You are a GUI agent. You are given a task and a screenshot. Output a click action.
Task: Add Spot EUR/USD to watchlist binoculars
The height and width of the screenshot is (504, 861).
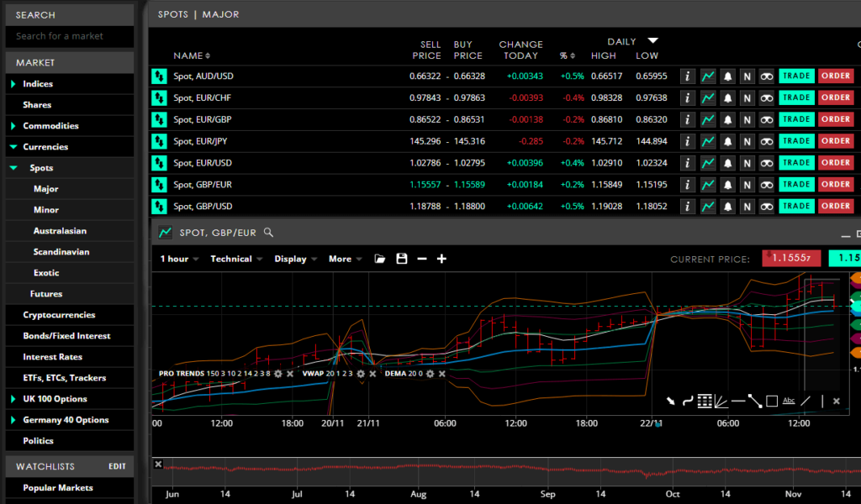pyautogui.click(x=767, y=163)
